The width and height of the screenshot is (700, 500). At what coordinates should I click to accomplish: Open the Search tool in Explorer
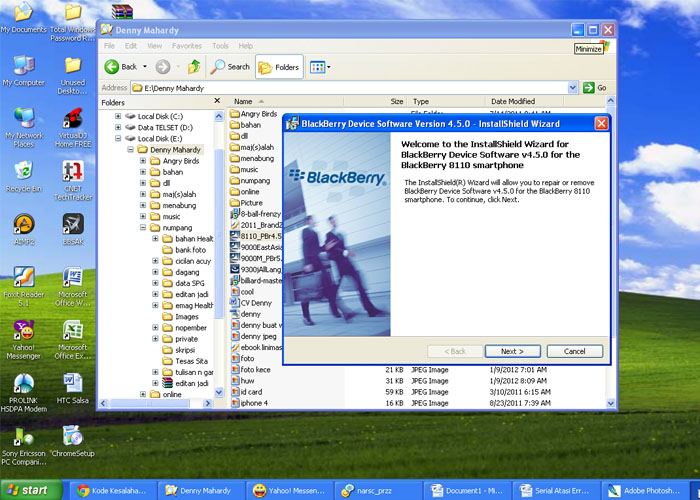(230, 67)
